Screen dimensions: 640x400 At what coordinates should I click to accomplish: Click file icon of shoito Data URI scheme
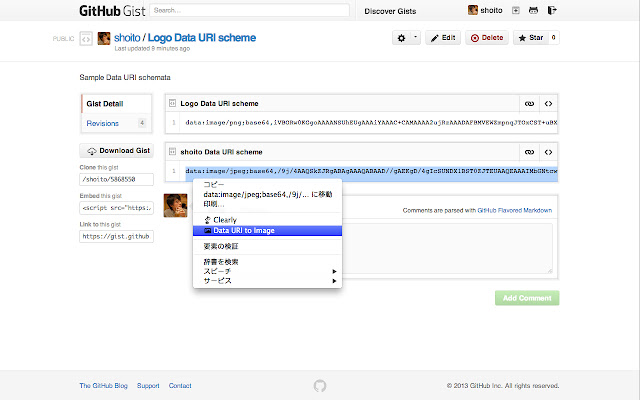pyautogui.click(x=172, y=152)
